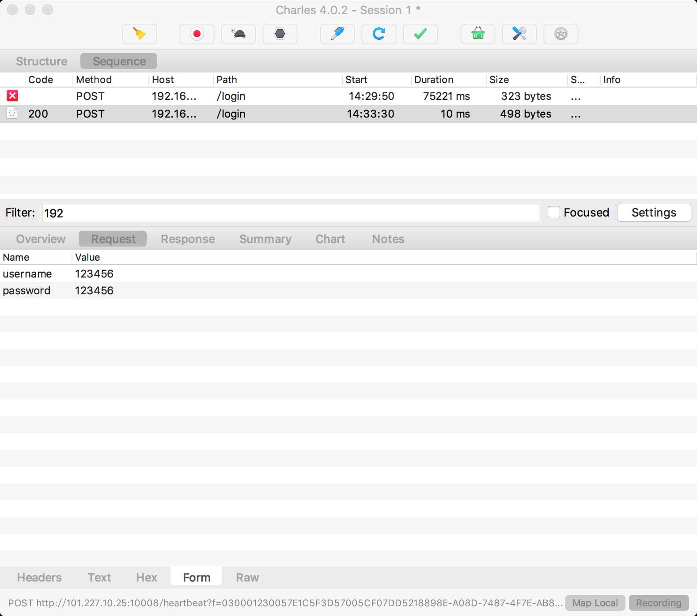Open the Chart tab
This screenshot has height=616, width=697.
pyautogui.click(x=330, y=239)
